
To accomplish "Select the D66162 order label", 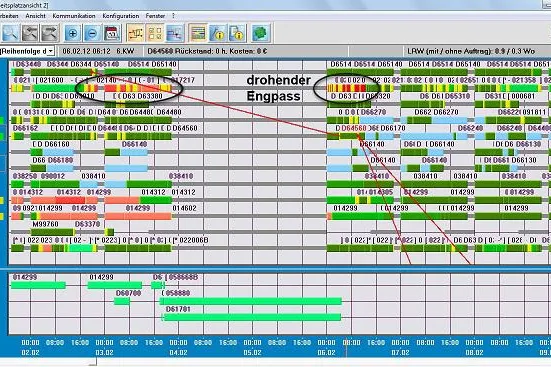I will click(x=25, y=128).
